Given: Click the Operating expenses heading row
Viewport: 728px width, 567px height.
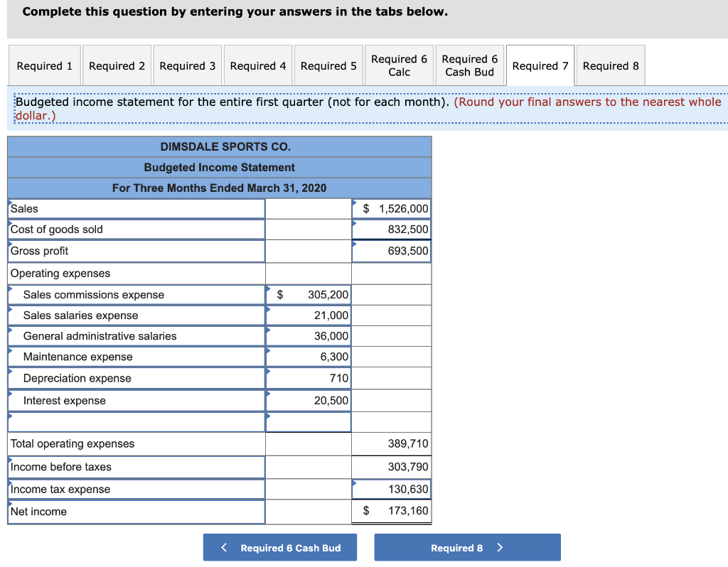Looking at the screenshot, I should pos(136,274).
